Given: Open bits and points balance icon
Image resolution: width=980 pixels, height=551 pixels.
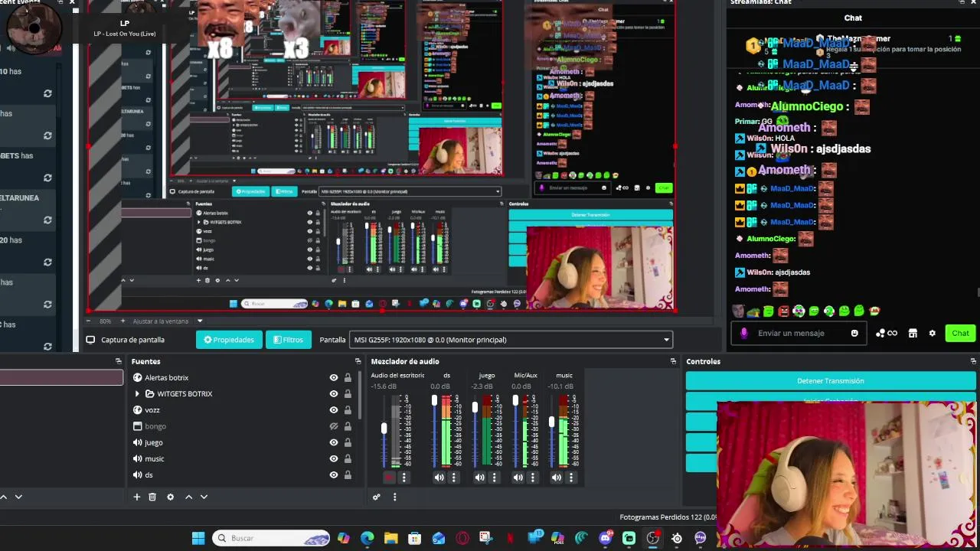Looking at the screenshot, I should [887, 333].
